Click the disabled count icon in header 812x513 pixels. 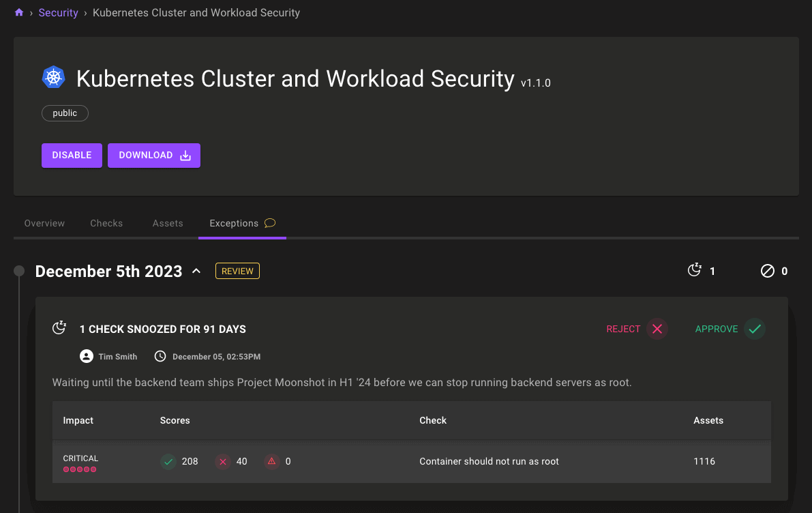pyautogui.click(x=768, y=271)
